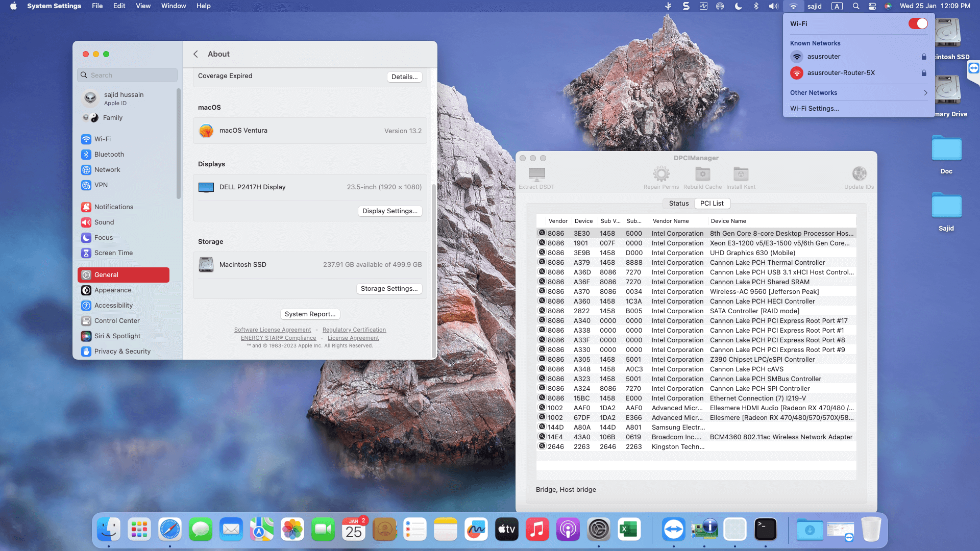Screen dimensions: 980x551
Task: Open the Window menu
Action: [174, 6]
